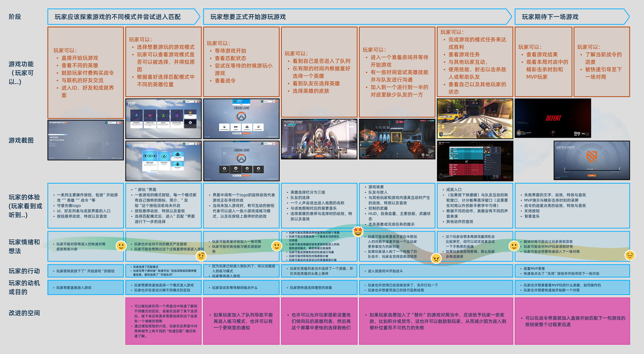Click the smiley next to 这个玩家会想本局游戏赢得机会
The height and width of the screenshot is (354, 644).
[514, 246]
